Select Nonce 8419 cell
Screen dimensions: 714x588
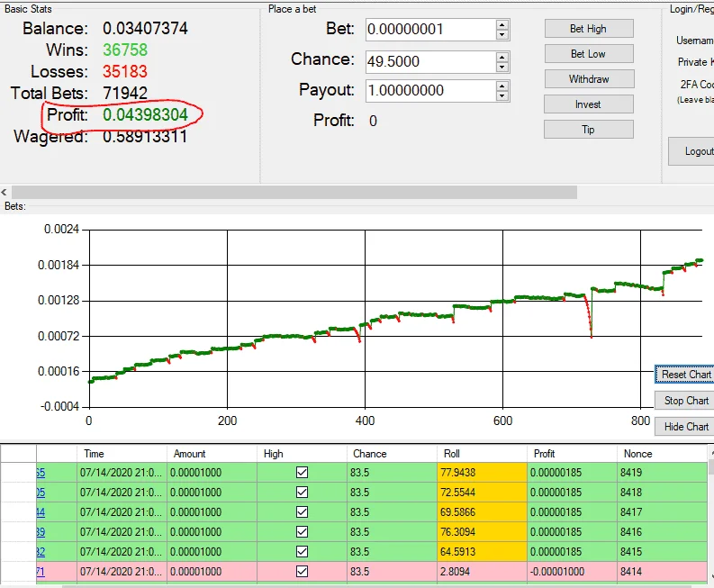tap(662, 473)
